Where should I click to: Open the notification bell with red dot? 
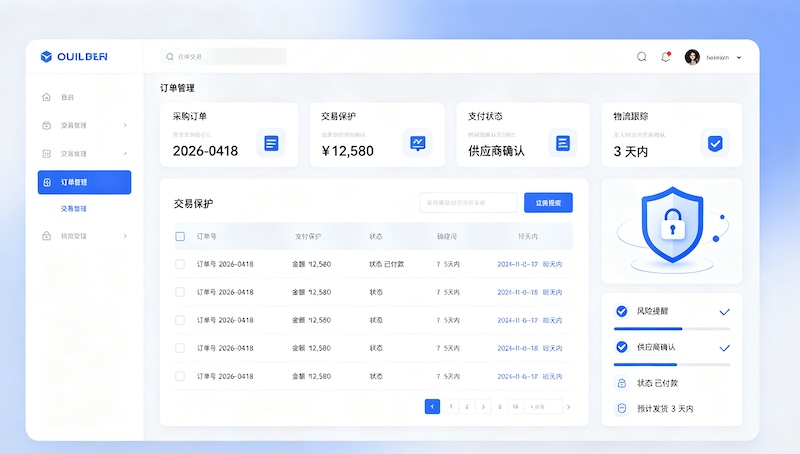(x=666, y=57)
